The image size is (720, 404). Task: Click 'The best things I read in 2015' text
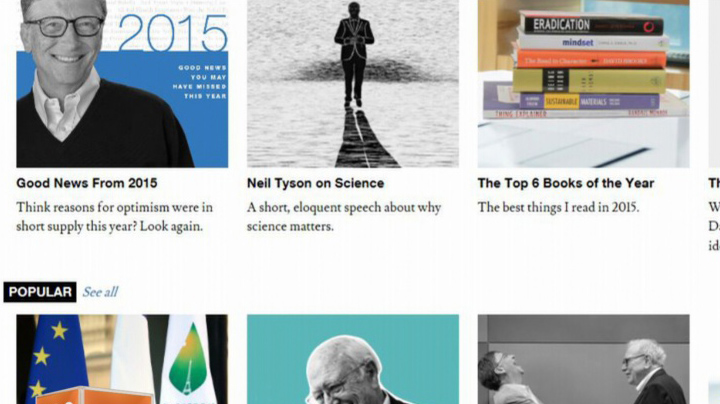click(558, 208)
